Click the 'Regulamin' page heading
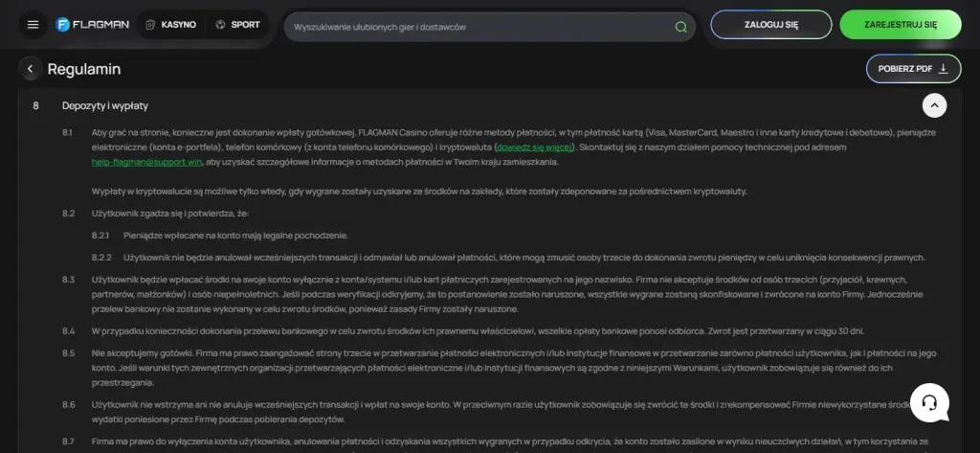This screenshot has width=980, height=453. coord(84,70)
